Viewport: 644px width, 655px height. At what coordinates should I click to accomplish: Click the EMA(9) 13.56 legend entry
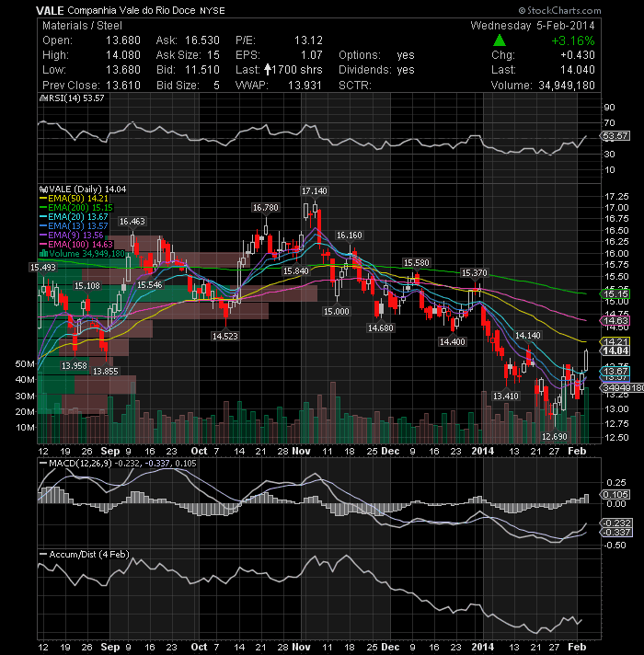click(x=75, y=236)
